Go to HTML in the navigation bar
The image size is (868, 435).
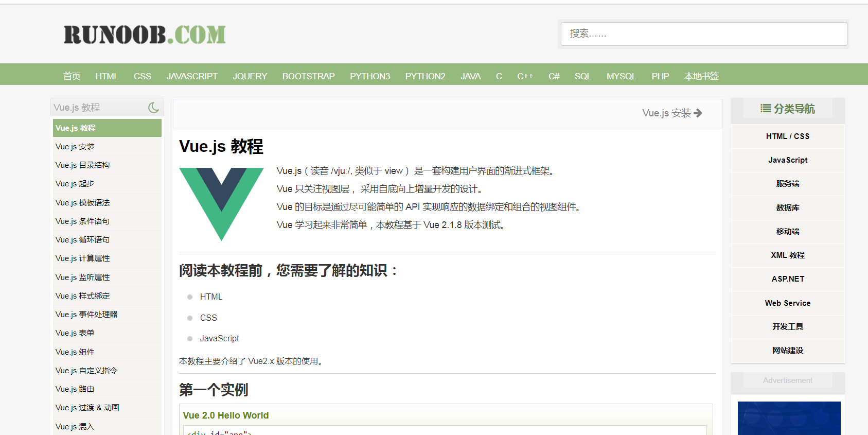point(107,76)
